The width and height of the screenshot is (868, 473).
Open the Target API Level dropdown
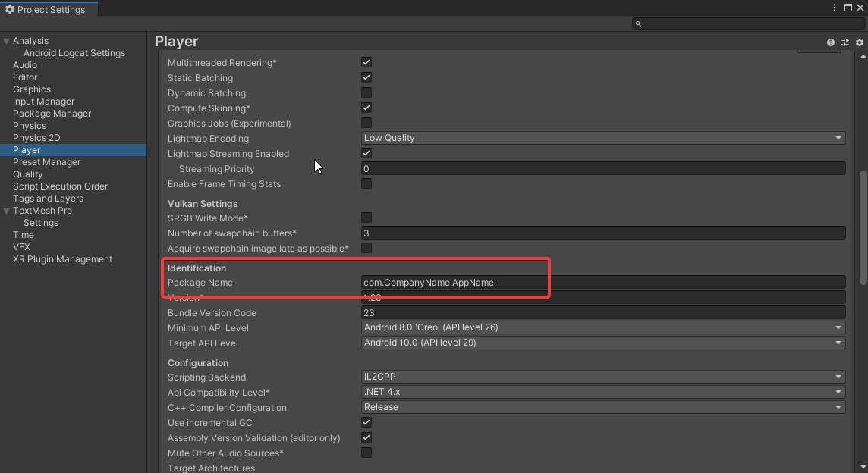pos(603,343)
